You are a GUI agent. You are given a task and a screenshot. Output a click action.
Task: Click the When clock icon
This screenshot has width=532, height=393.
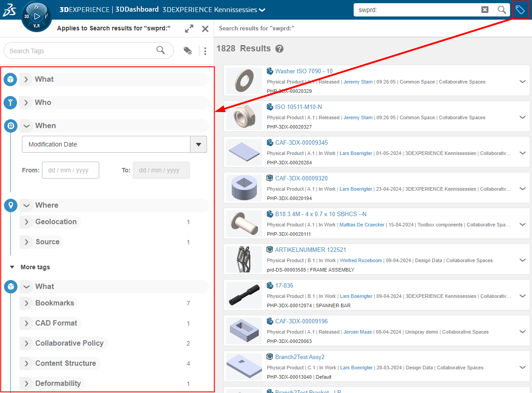[x=11, y=125]
